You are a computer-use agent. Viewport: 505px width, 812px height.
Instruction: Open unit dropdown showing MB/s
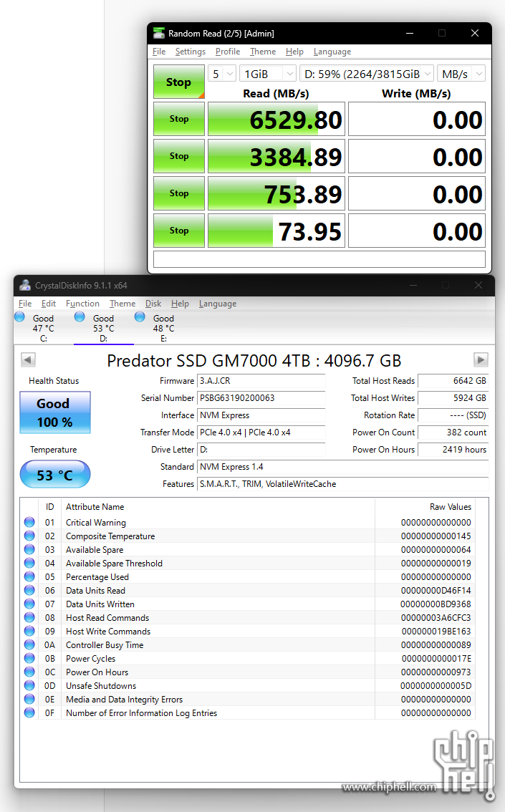point(461,74)
